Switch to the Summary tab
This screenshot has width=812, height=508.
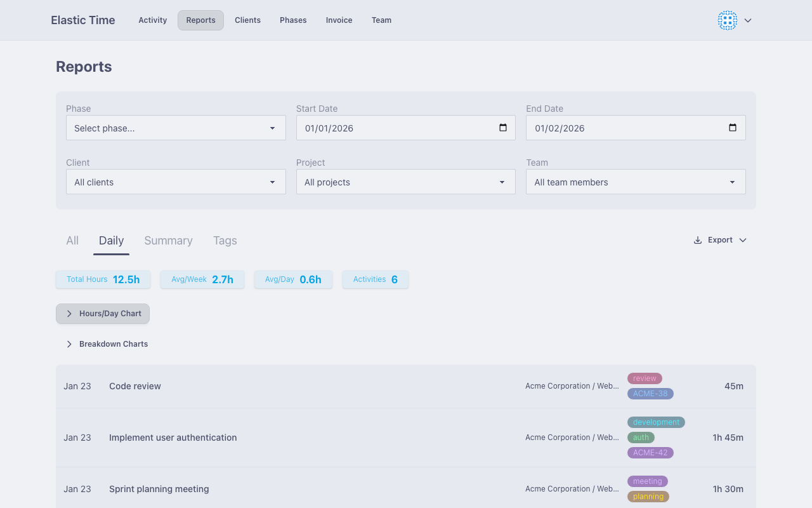click(168, 241)
